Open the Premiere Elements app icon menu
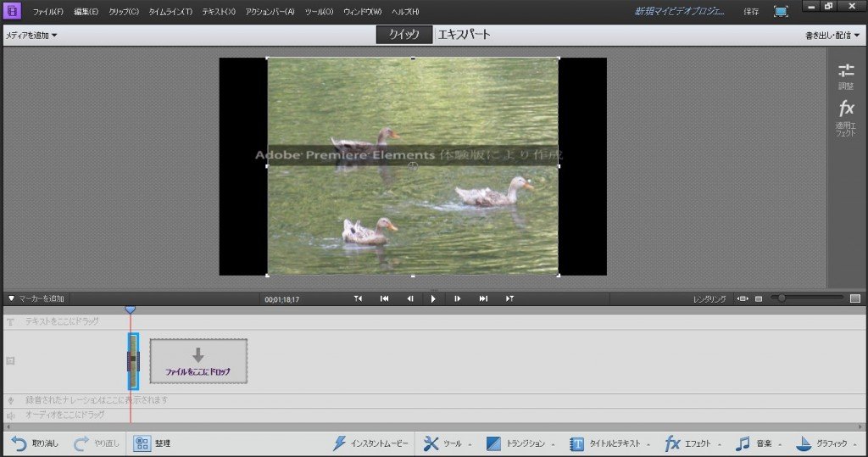This screenshot has height=457, width=868. point(12,10)
